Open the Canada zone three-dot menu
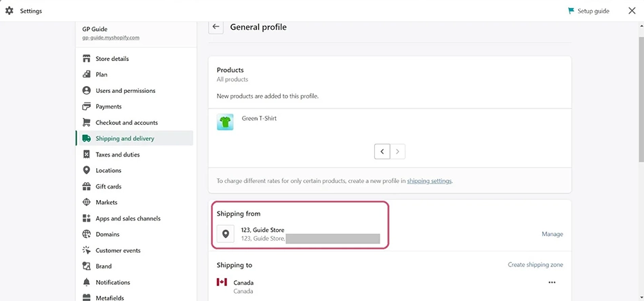 pos(552,283)
